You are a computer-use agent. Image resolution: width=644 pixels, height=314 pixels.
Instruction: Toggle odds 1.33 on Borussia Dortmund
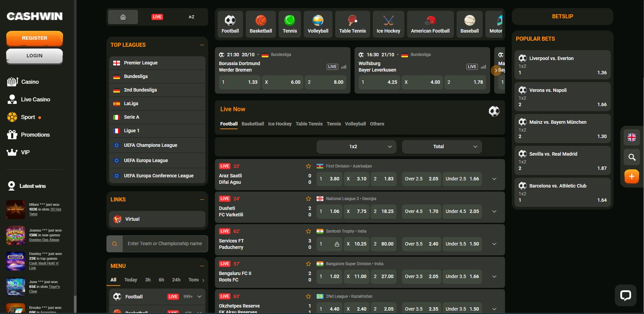pos(240,82)
